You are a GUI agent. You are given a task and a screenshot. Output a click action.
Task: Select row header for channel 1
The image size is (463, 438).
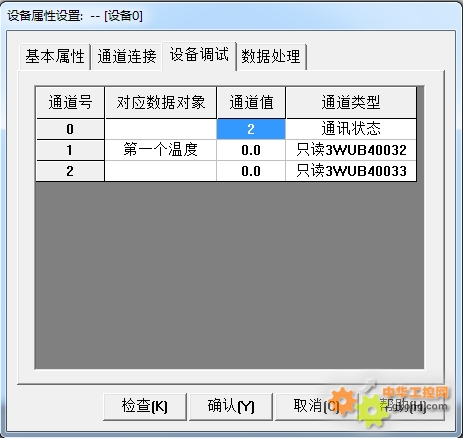point(70,150)
